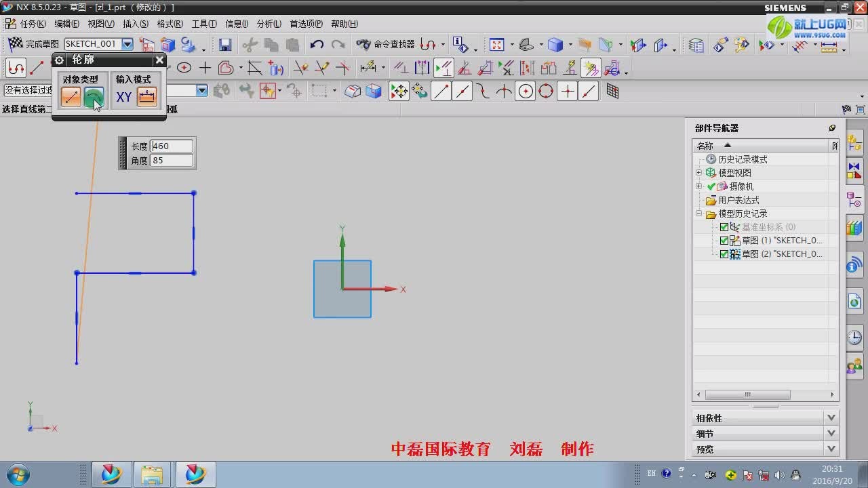The width and height of the screenshot is (868, 488).
Task: Select 历史记录模式 in part navigator
Action: 743,159
